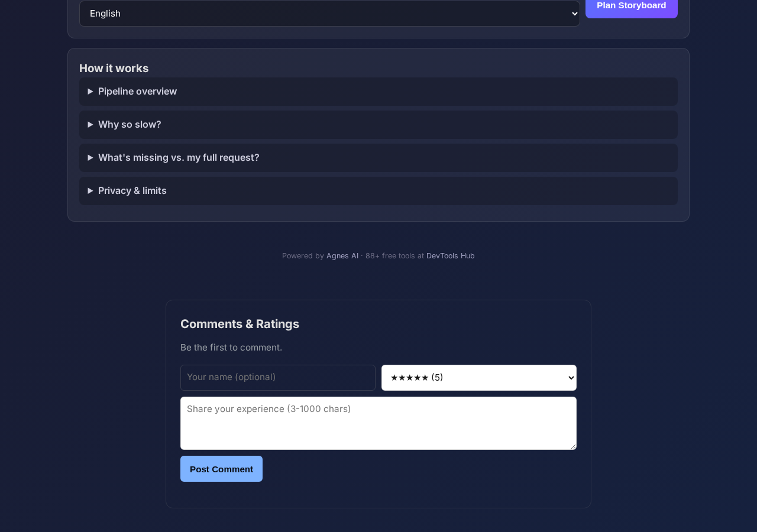Expand the Privacy & limits section
Image resolution: width=757 pixels, height=532 pixels.
(x=378, y=191)
